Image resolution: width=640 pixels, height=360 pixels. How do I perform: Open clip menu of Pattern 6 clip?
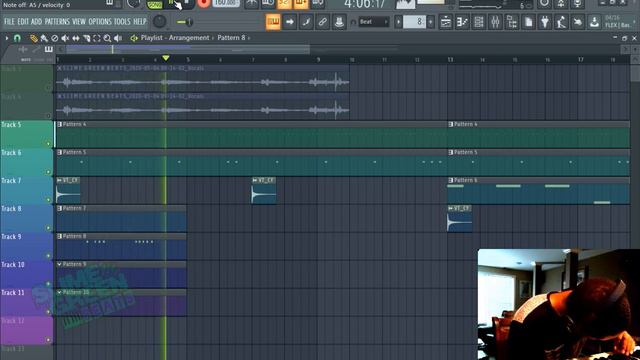tap(451, 180)
